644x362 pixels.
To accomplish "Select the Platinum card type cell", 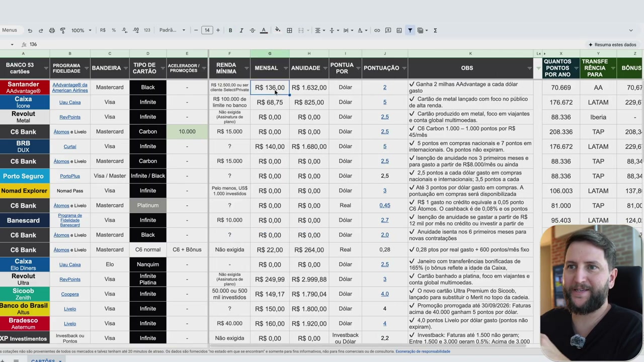I will 147,206.
